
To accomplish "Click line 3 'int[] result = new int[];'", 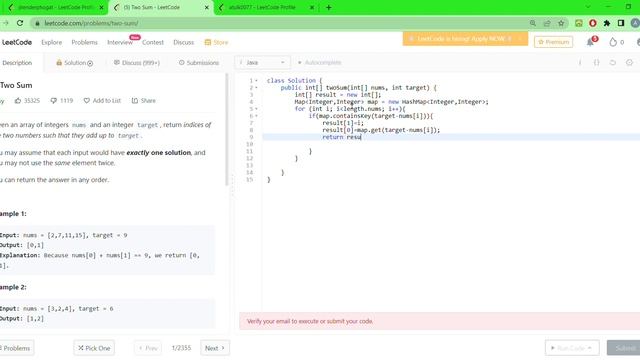I will (338, 95).
